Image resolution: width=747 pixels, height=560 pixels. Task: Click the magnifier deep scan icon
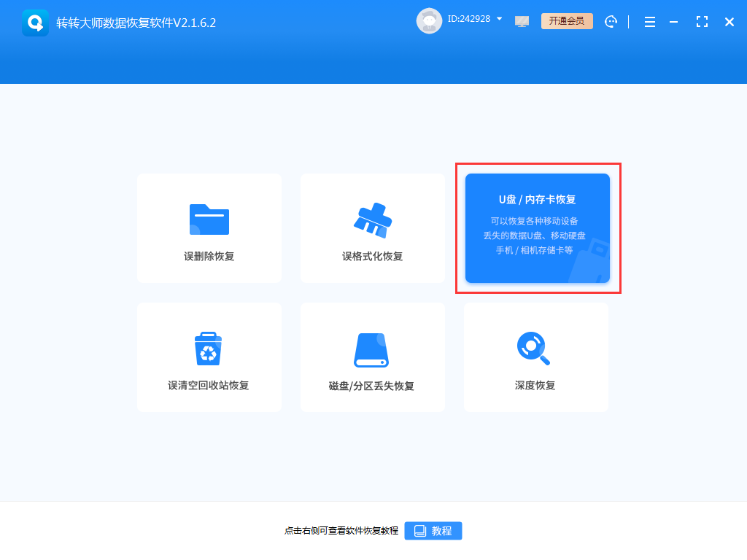tap(533, 349)
